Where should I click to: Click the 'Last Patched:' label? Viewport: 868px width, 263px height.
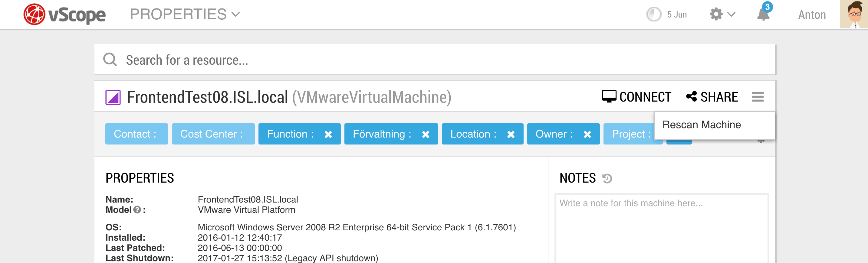click(x=135, y=248)
